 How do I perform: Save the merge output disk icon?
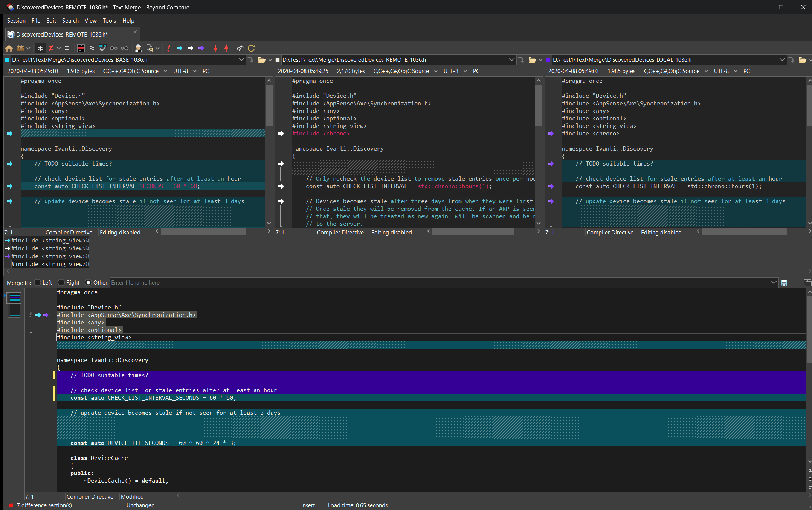(x=784, y=283)
